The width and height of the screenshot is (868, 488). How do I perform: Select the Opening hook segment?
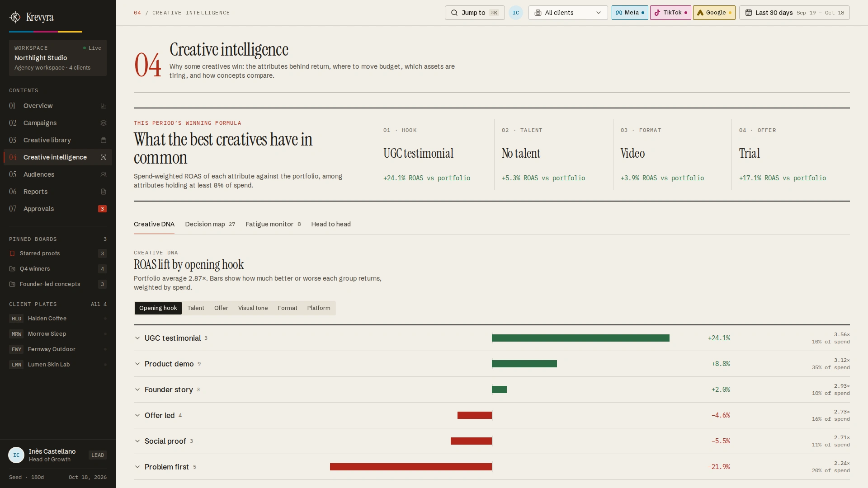pos(158,308)
